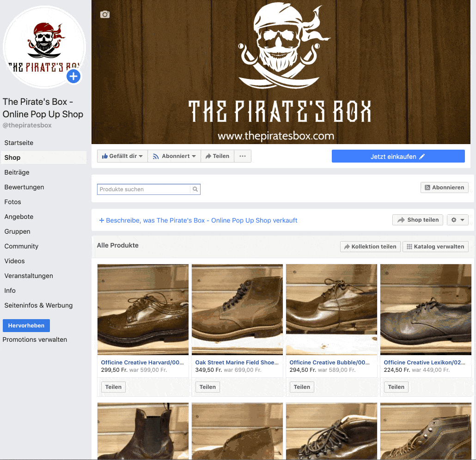
Task: Click the grid icon on Katalog verwalten
Action: (x=409, y=246)
